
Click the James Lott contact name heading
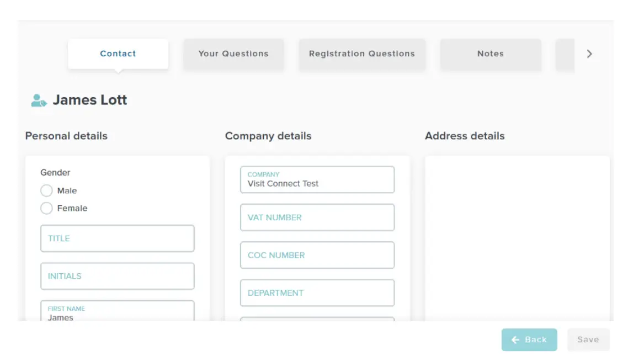coord(90,100)
